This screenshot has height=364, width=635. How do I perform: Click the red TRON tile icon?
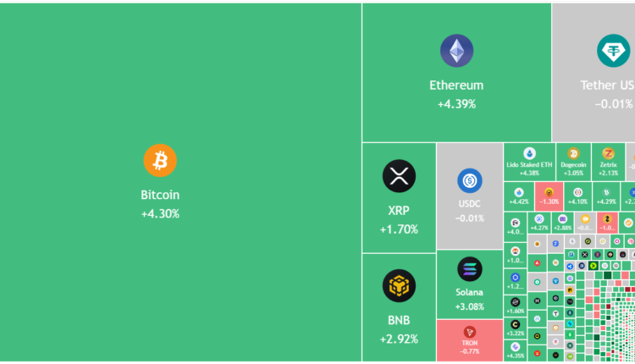(x=470, y=332)
